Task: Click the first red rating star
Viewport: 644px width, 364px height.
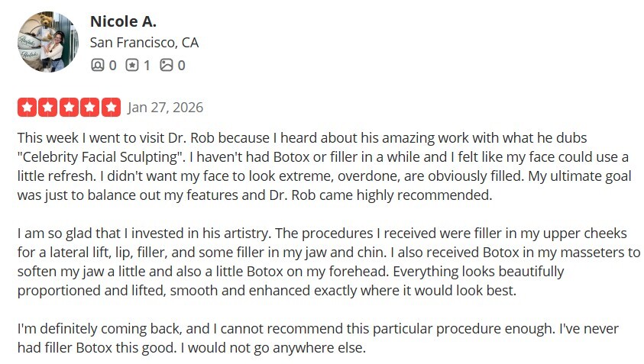Action: (x=27, y=107)
